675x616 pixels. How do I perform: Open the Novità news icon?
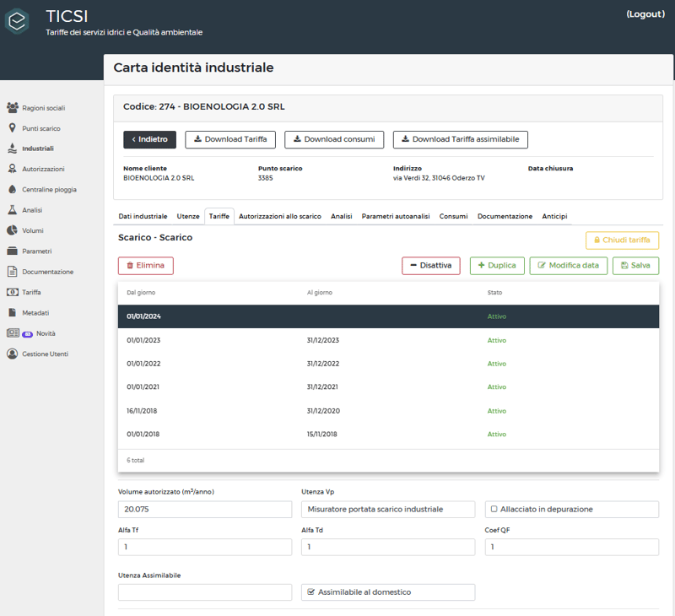(13, 333)
